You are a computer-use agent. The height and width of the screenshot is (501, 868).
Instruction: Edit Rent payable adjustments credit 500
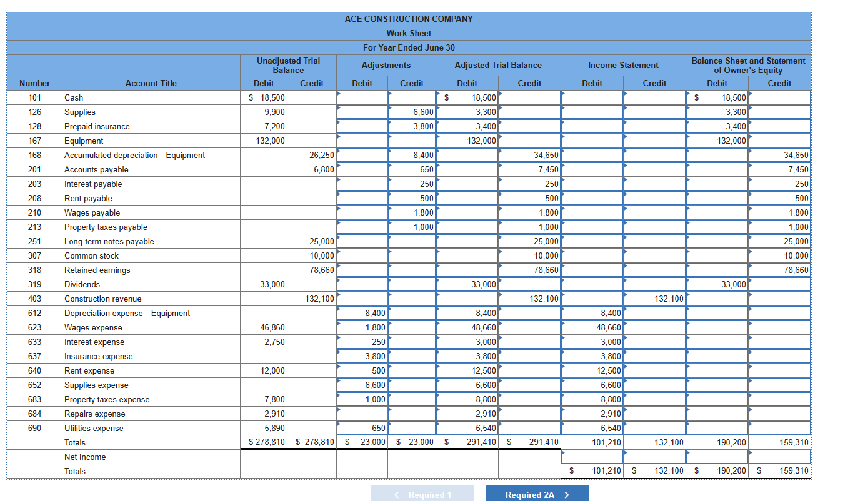(x=411, y=198)
